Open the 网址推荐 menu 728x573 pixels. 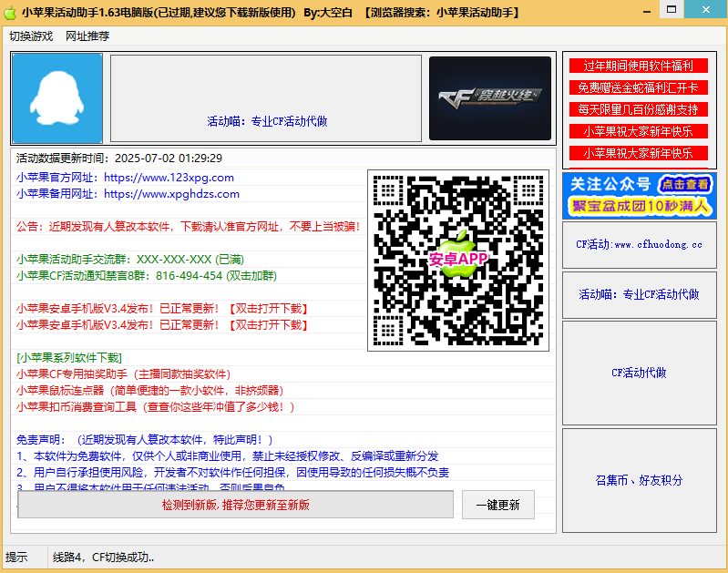(x=87, y=36)
